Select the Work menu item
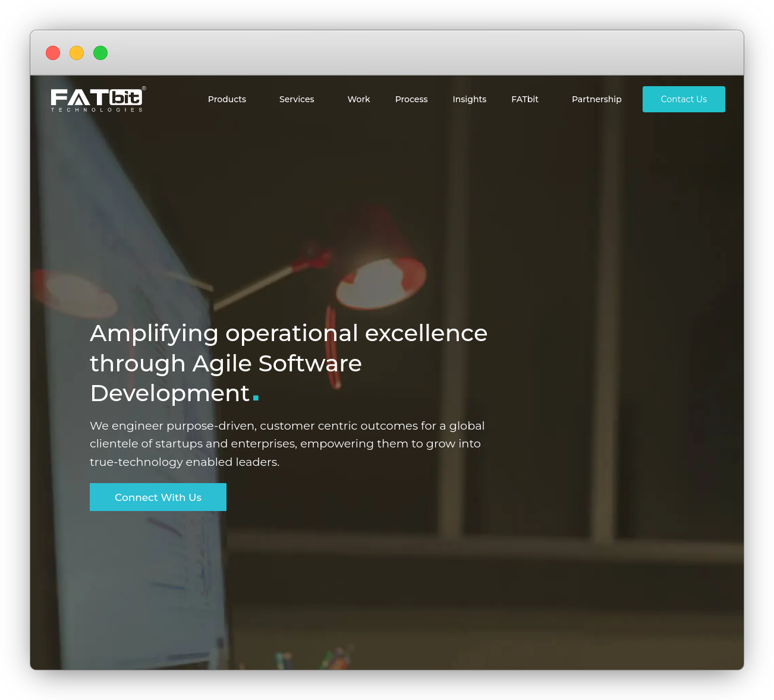This screenshot has height=700, width=774. coord(358,99)
